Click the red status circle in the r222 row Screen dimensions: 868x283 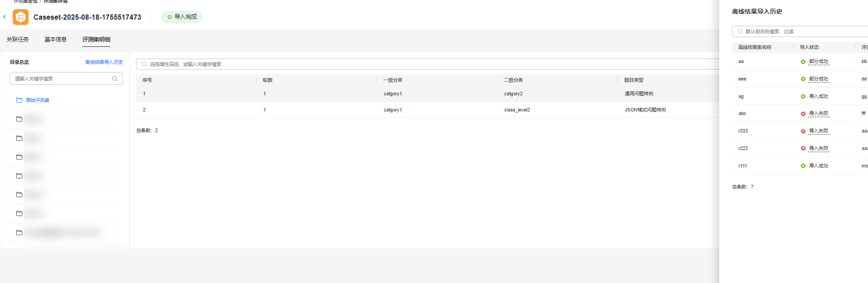coord(803,149)
